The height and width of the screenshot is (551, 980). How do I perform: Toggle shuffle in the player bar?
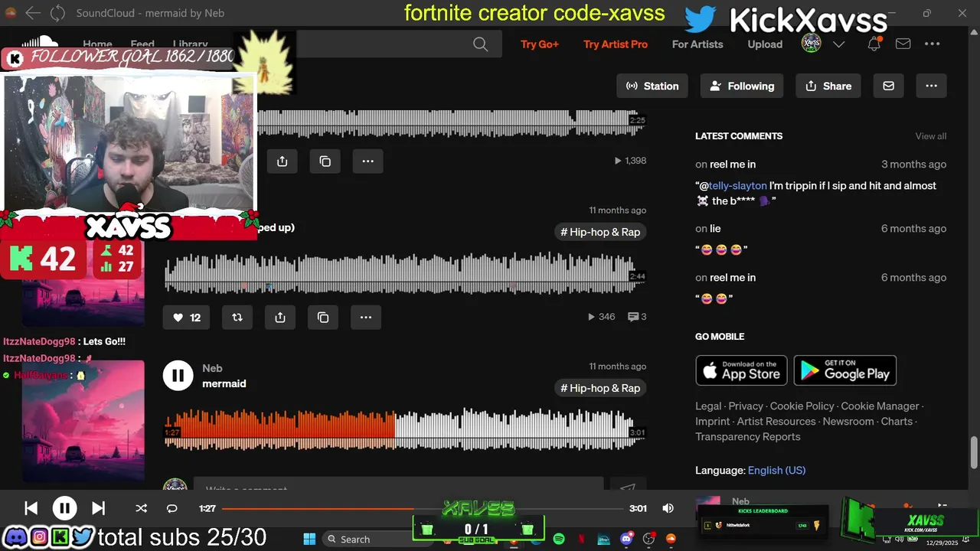point(141,508)
